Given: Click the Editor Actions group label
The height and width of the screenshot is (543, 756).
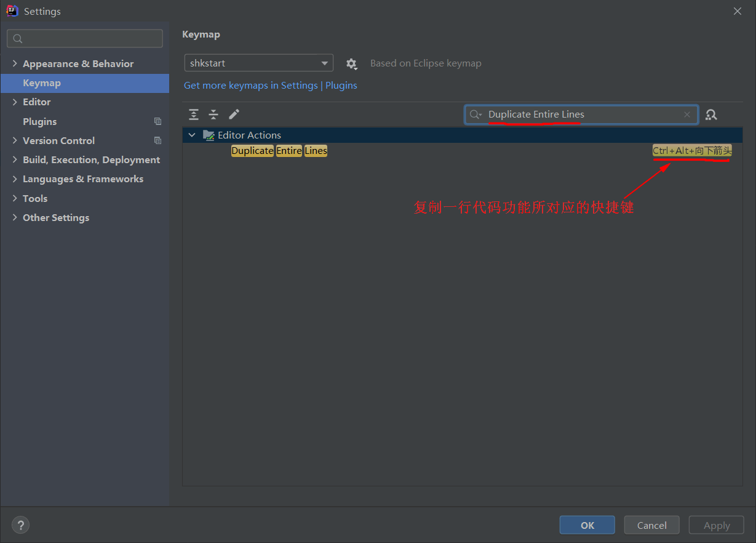Looking at the screenshot, I should click(x=249, y=135).
